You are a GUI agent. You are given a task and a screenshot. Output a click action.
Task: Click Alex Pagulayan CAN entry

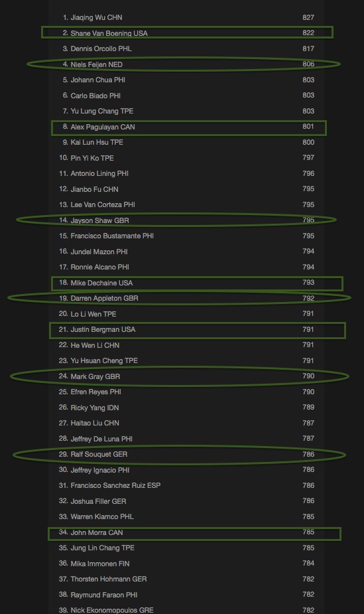coord(188,127)
